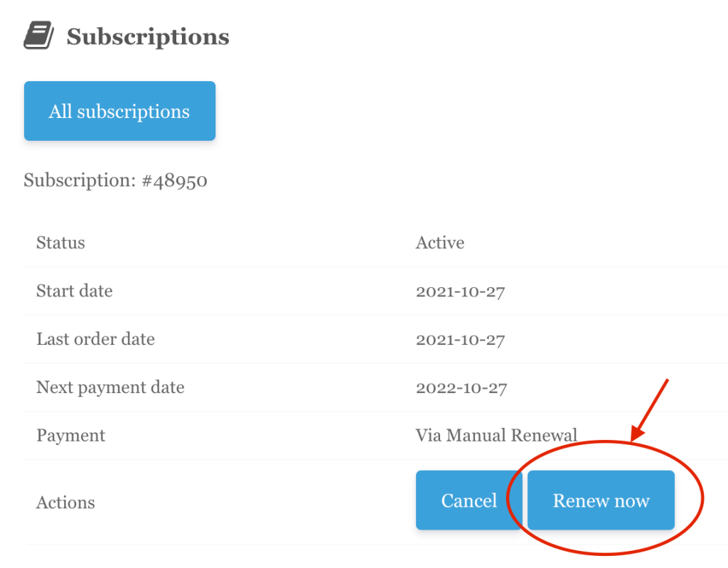The width and height of the screenshot is (728, 568).
Task: Cancel the subscription
Action: tap(469, 500)
